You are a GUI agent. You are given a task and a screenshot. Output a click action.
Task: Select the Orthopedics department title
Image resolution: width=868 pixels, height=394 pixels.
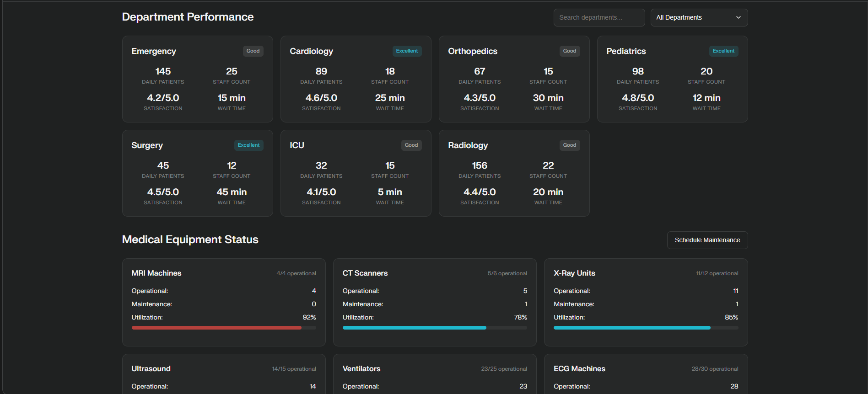click(x=473, y=51)
